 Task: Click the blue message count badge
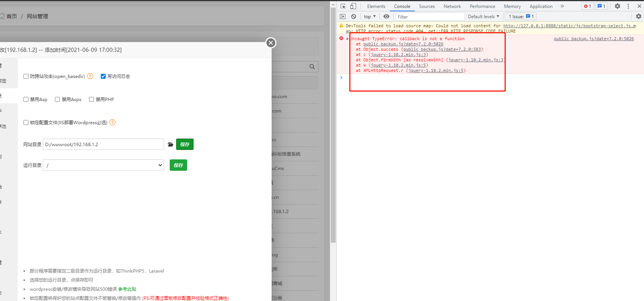coord(601,6)
